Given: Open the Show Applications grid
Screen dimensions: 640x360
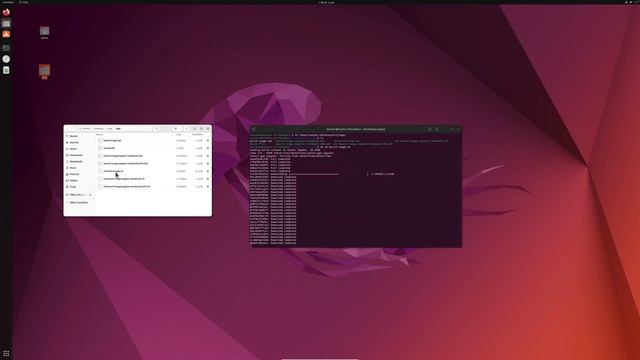Looking at the screenshot, I should click(6, 353).
